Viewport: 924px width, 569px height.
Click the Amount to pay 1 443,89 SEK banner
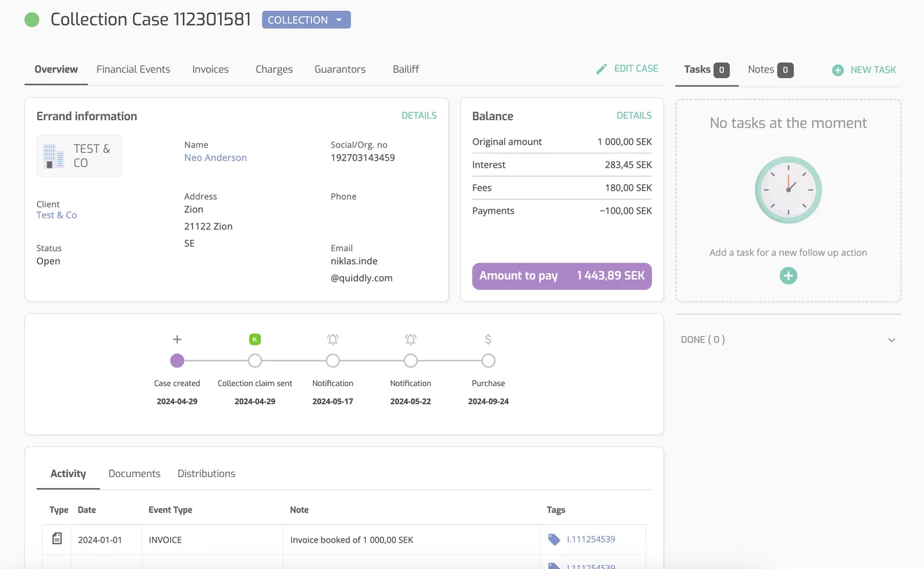pos(562,276)
